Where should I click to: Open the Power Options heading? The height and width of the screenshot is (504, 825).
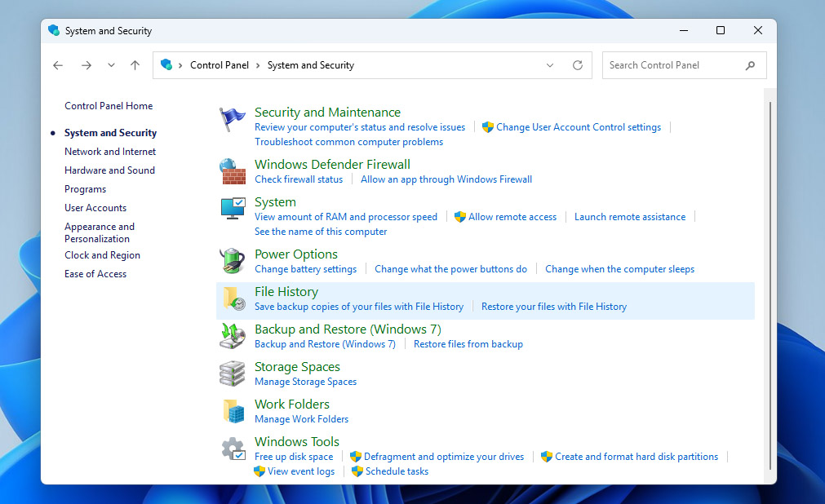click(x=296, y=254)
